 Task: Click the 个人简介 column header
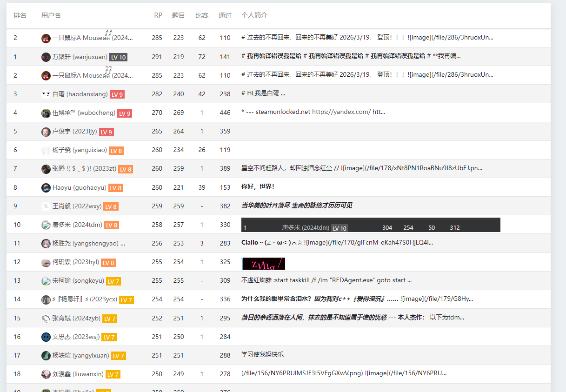pos(254,15)
